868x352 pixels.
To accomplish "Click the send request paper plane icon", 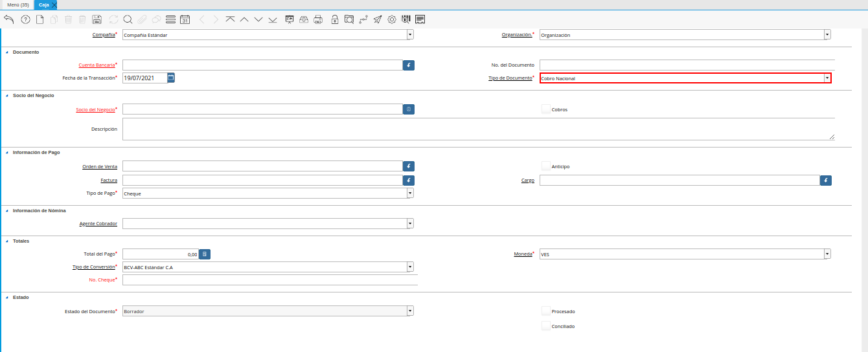I will tap(378, 19).
